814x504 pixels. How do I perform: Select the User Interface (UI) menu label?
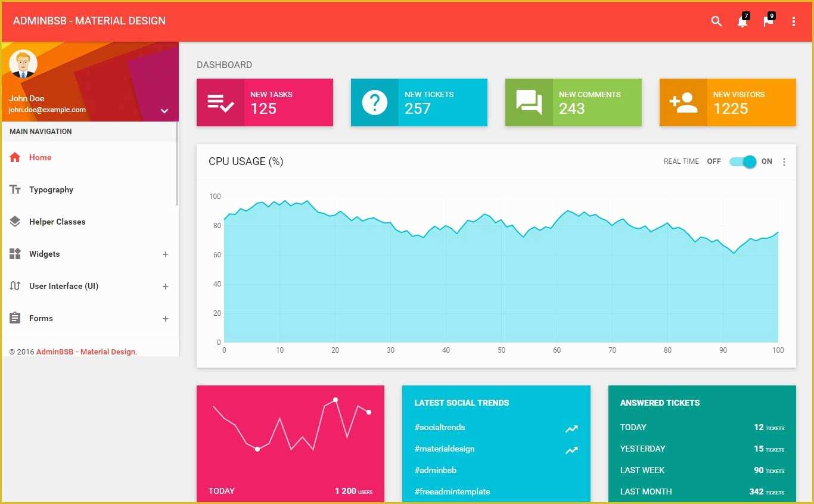(x=64, y=286)
